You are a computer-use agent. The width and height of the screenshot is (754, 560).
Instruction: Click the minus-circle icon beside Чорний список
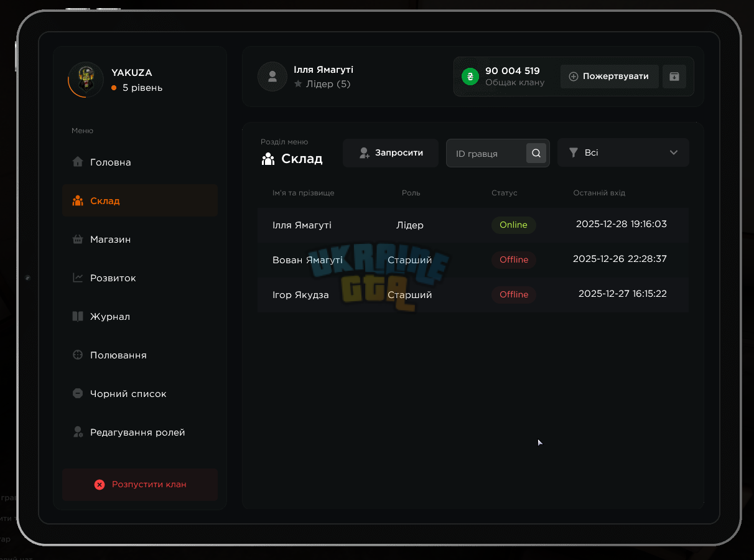point(78,393)
